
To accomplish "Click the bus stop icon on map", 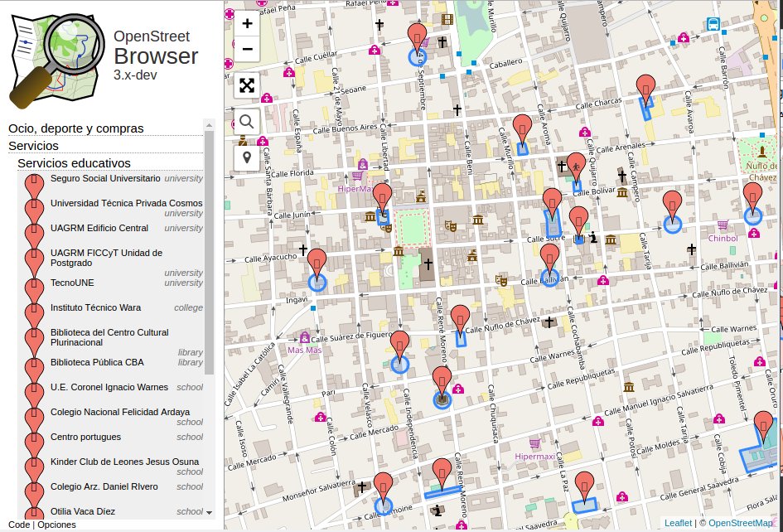I will [x=713, y=25].
